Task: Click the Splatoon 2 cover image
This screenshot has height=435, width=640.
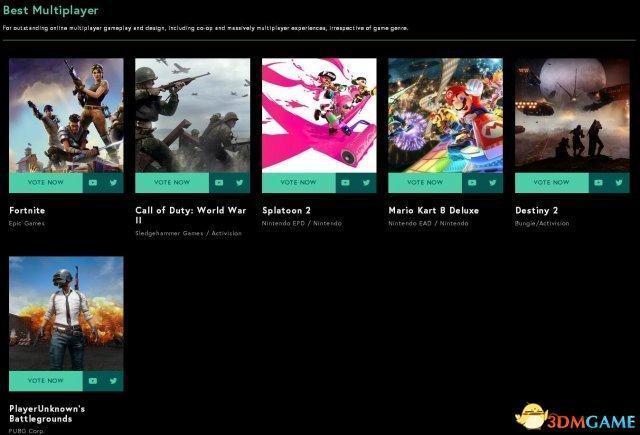Action: [319, 115]
